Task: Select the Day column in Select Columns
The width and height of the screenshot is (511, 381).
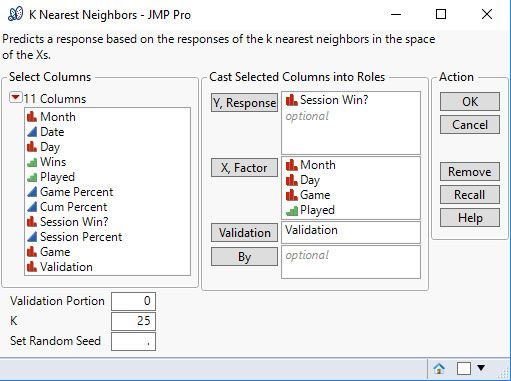Action: tap(50, 147)
